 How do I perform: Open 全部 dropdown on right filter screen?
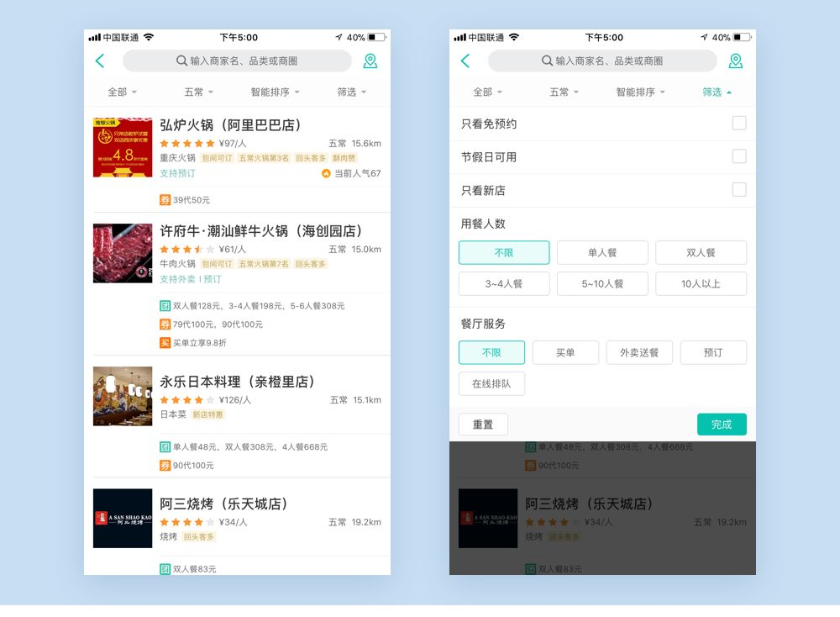click(x=487, y=92)
